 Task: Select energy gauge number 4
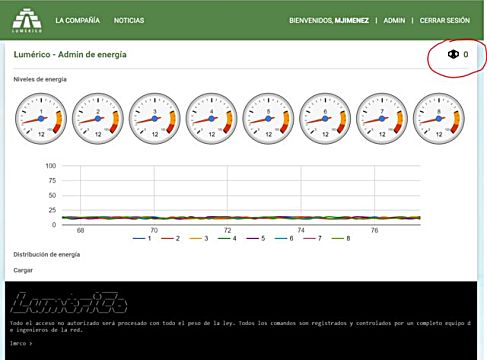tap(212, 119)
